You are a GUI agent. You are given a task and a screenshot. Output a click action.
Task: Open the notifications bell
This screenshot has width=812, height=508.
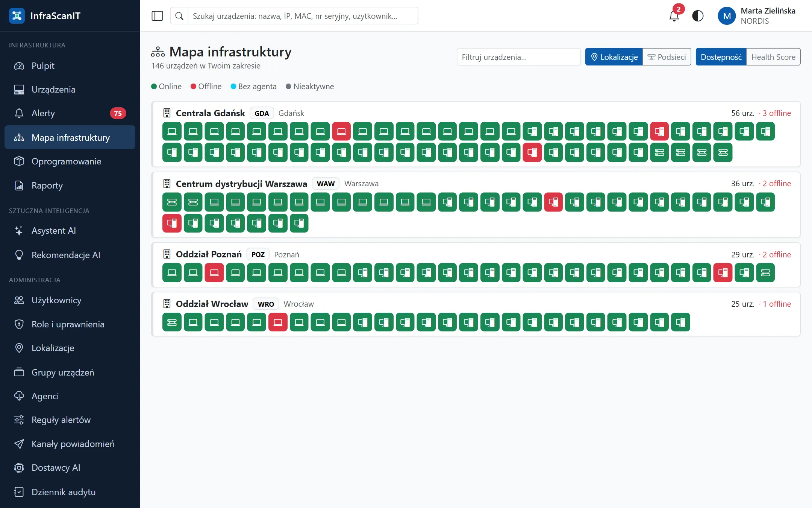[674, 16]
